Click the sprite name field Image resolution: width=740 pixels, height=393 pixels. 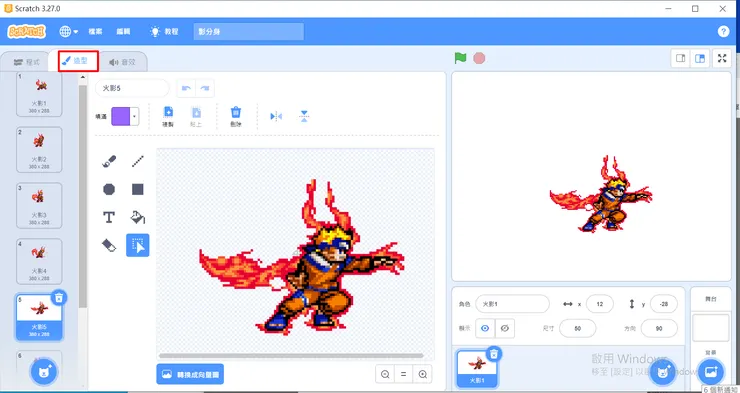[x=512, y=304]
